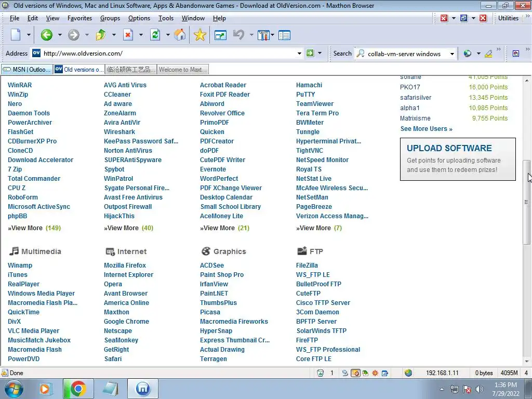Click the orange asterisk status bar icon
Viewport: 532px width, 399px height.
[x=375, y=373]
